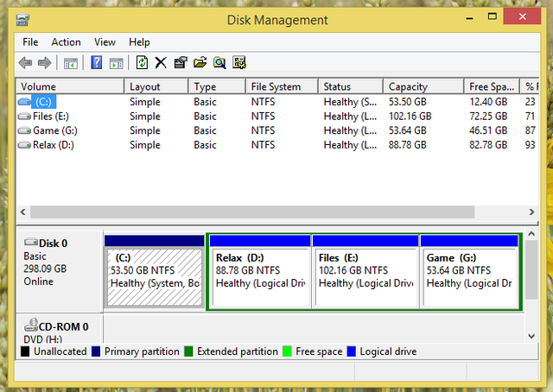The height and width of the screenshot is (392, 553).
Task: Click the black Unallocated legend swatch
Action: (25, 351)
